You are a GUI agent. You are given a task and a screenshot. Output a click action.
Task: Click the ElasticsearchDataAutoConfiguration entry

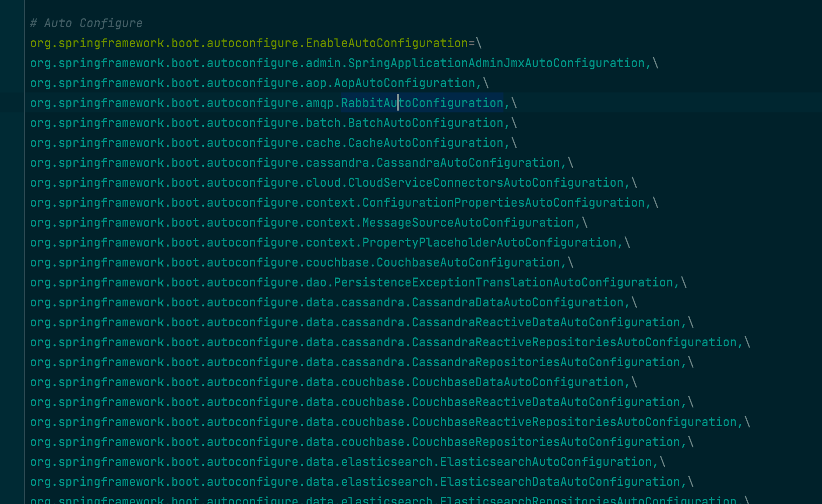tap(362, 482)
